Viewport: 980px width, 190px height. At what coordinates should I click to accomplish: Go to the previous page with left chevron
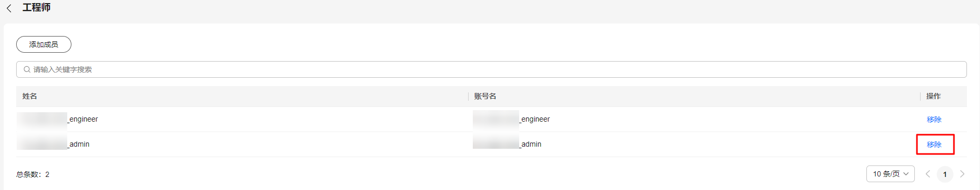(x=928, y=174)
